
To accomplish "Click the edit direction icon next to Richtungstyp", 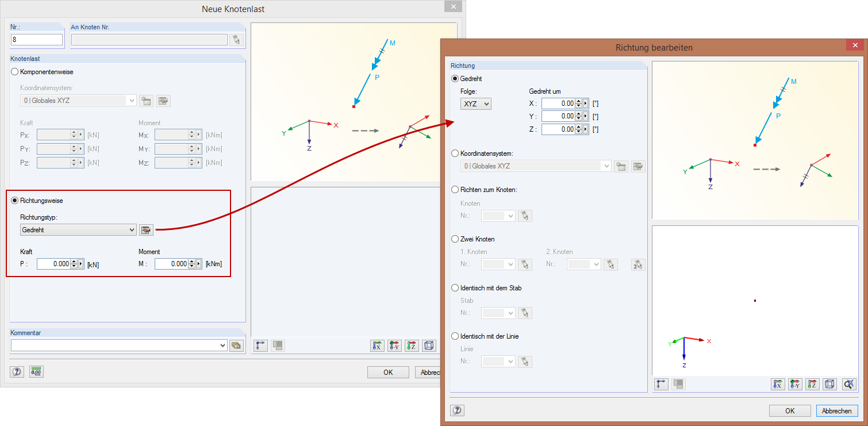I will [146, 230].
